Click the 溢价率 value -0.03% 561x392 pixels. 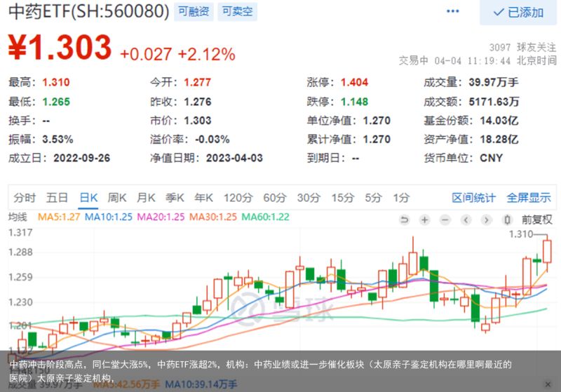[212, 139]
